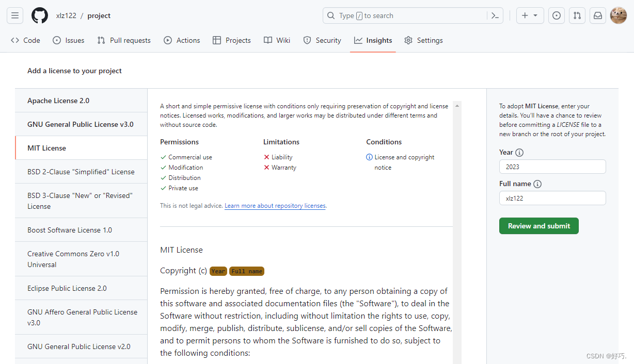Click the info icon beside Full name

[x=537, y=184]
